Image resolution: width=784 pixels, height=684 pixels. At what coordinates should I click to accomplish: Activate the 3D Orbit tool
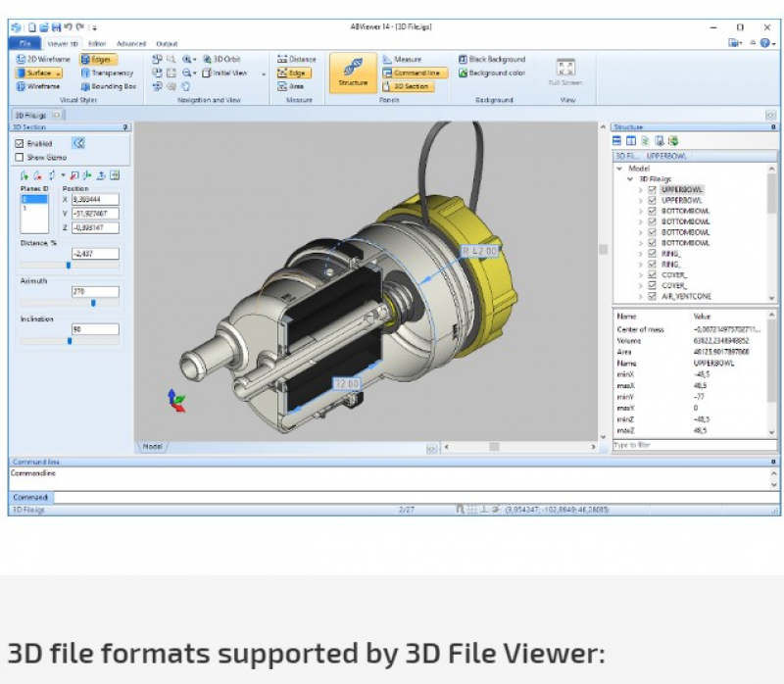[x=221, y=59]
